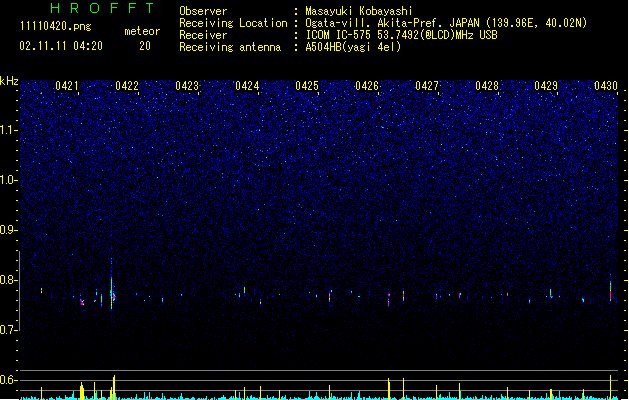This screenshot has width=629, height=400.
Task: Click the tall yellow intensity spike just before 0422
Action: point(114,387)
